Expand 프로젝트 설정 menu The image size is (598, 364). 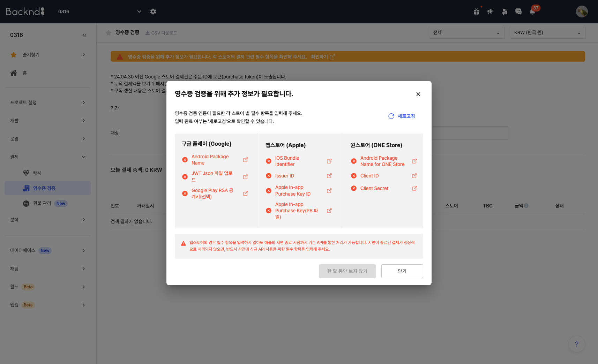[47, 103]
